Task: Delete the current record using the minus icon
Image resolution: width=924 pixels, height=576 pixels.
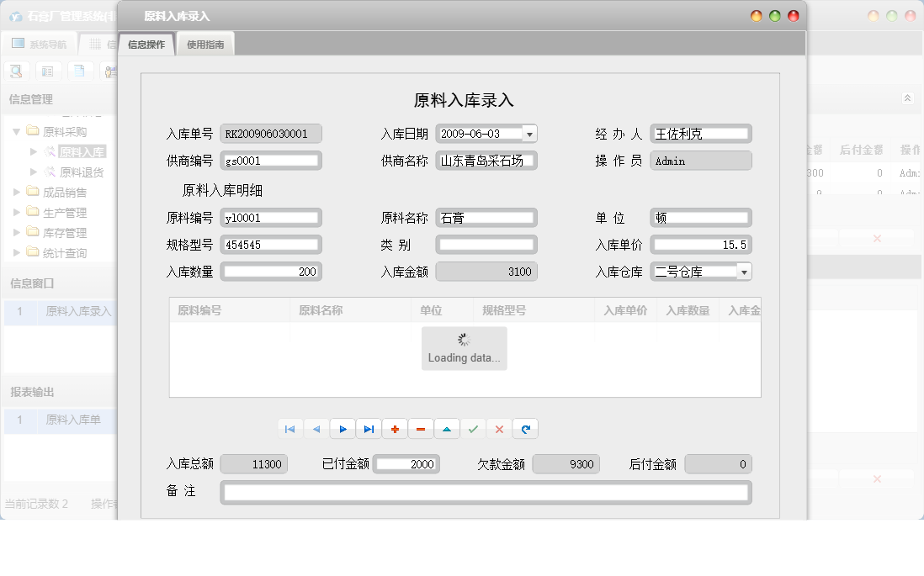Action: point(421,429)
